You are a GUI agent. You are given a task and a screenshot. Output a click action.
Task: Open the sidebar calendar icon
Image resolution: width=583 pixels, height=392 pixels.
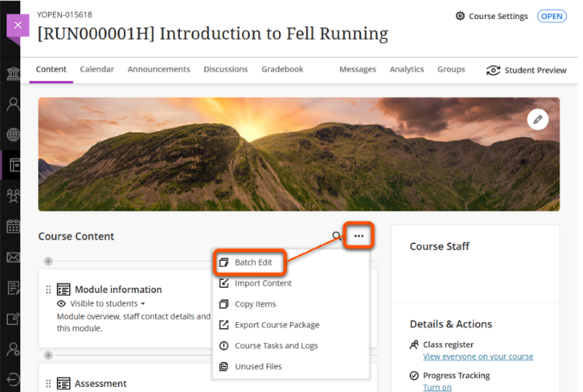click(13, 226)
